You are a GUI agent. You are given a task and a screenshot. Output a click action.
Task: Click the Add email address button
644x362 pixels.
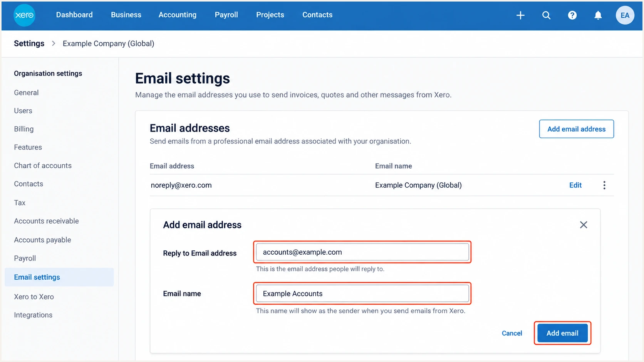576,129
